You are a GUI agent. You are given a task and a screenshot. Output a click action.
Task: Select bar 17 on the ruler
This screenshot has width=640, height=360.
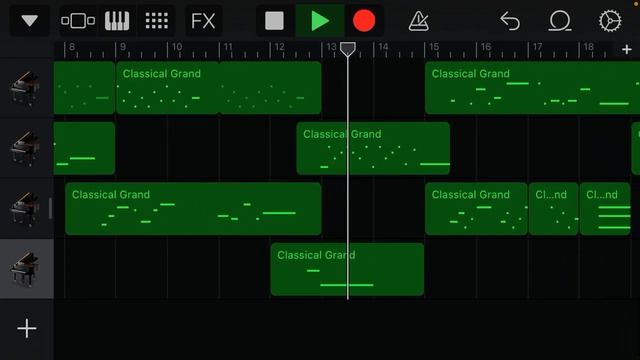click(x=537, y=47)
